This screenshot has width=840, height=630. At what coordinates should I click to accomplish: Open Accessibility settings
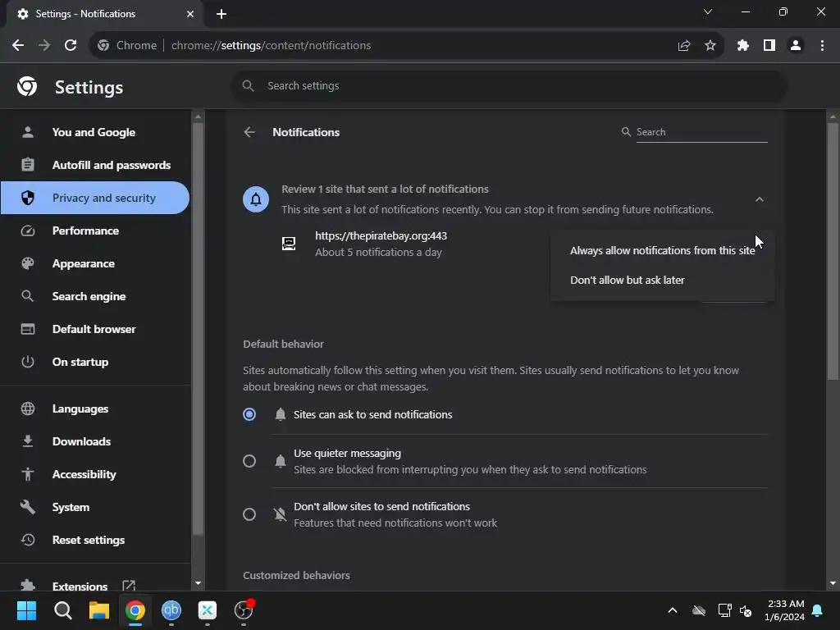(95, 474)
